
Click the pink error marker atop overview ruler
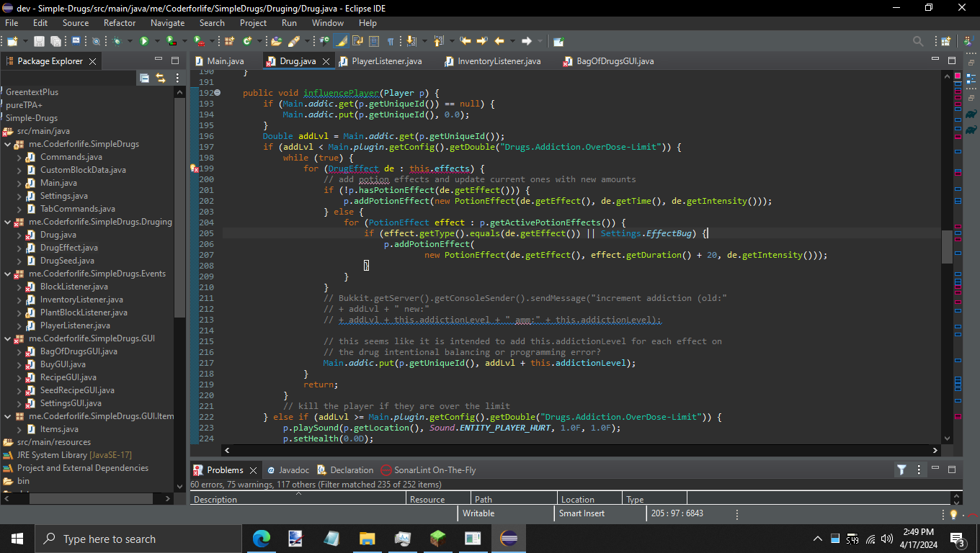tap(958, 76)
